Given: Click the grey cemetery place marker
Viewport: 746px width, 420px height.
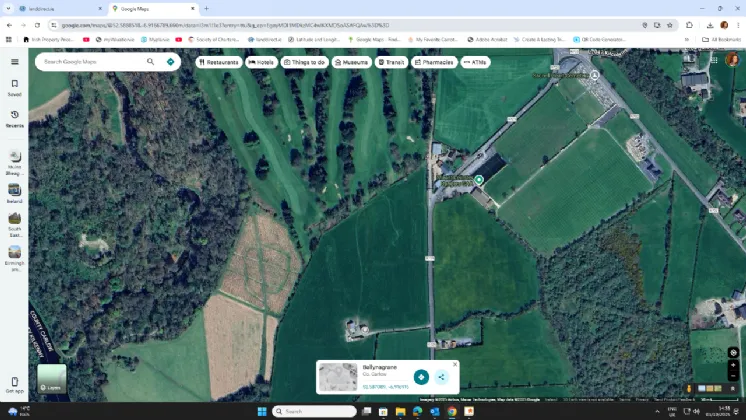Looking at the screenshot, I should [x=595, y=75].
